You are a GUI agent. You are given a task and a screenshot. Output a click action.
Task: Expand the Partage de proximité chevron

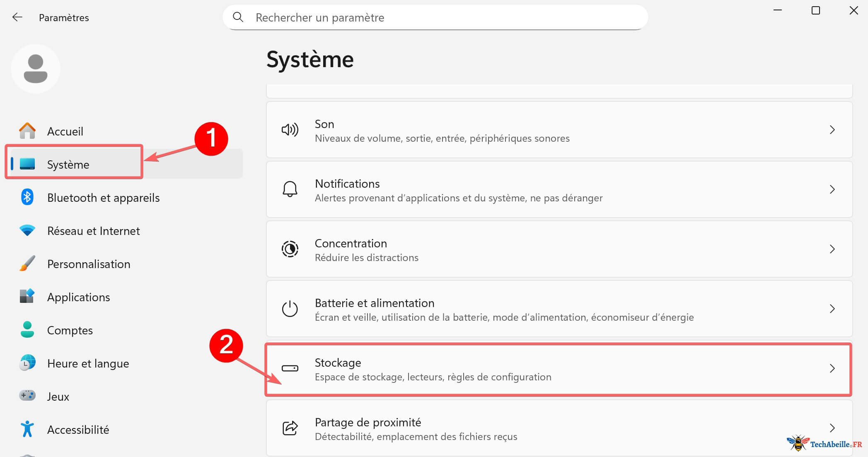[833, 428]
